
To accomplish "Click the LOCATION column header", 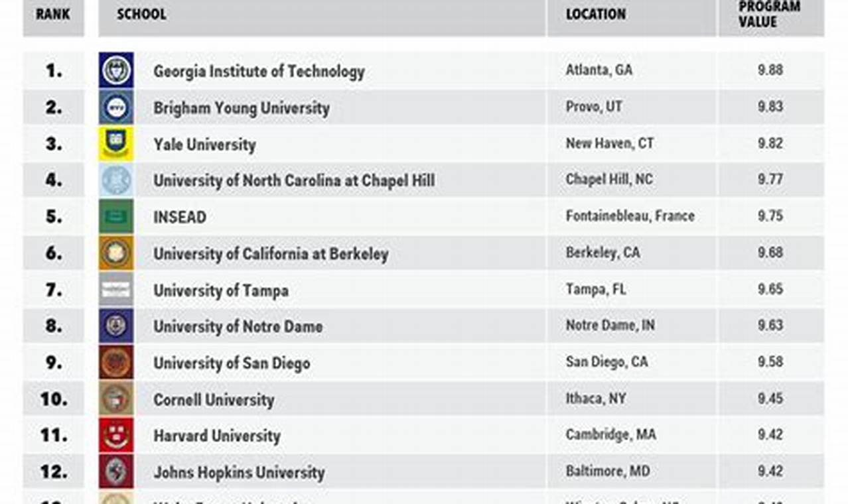I will pos(595,14).
